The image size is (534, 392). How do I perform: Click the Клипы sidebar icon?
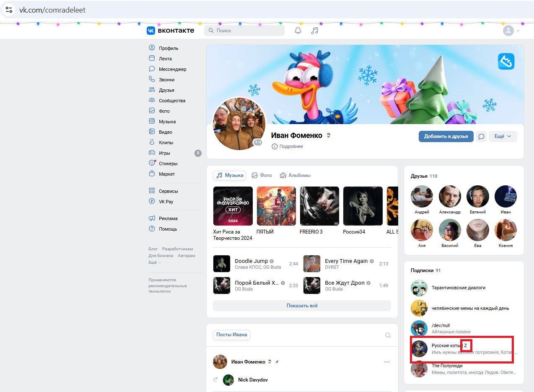(x=152, y=143)
